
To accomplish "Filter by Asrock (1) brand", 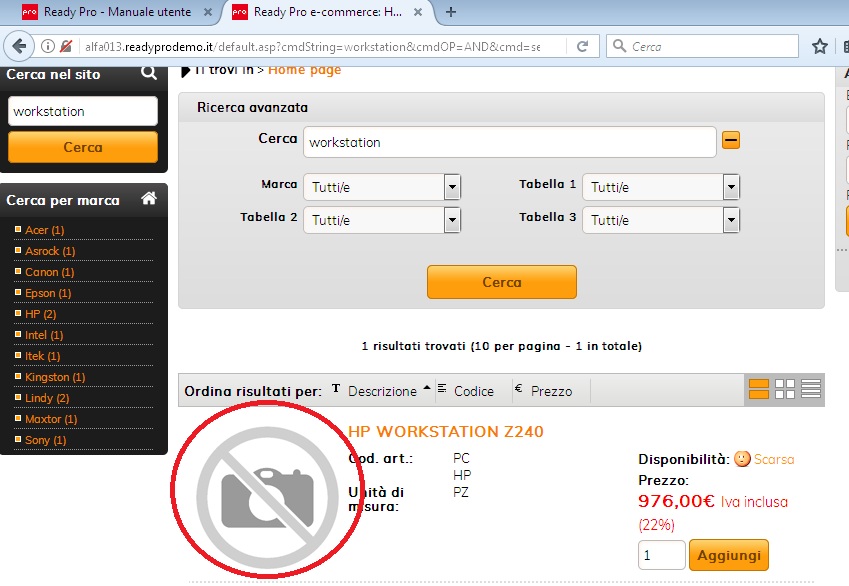I will (x=50, y=251).
